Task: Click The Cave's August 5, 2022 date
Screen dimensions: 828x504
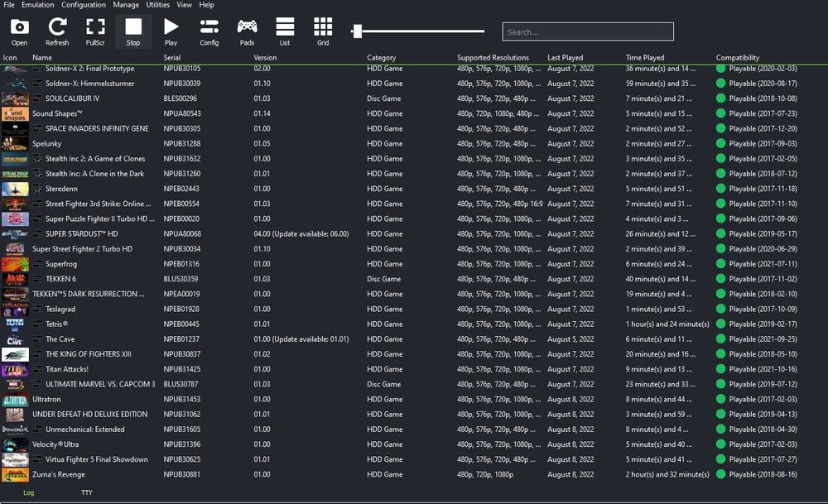Action: click(x=570, y=338)
